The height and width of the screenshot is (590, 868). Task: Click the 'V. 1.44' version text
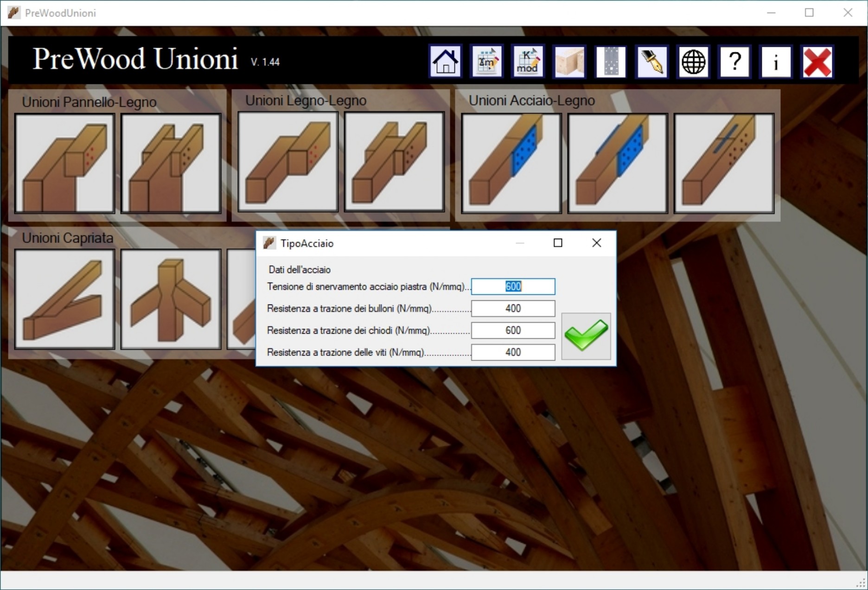[265, 62]
